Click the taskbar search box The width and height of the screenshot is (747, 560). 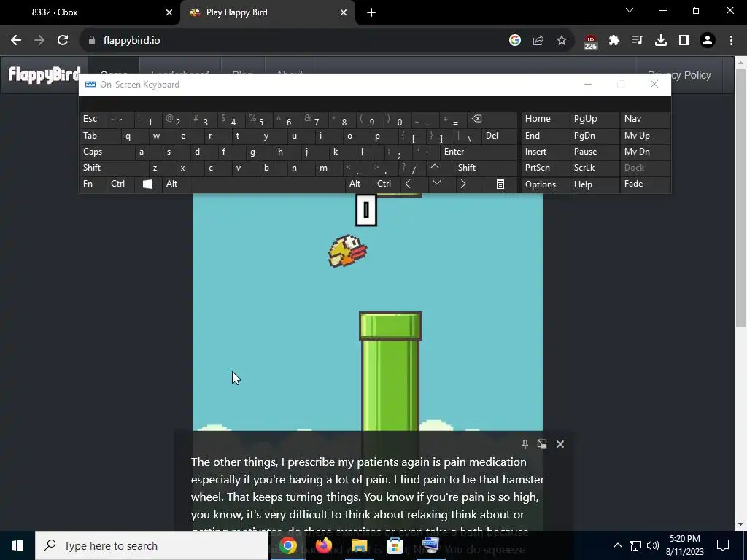click(x=152, y=545)
